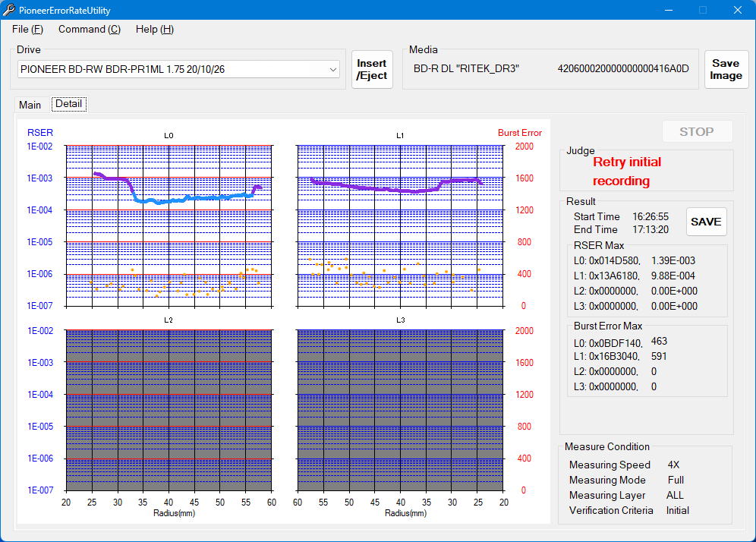
Task: Click the "Retry initial recording" judge message
Action: coord(626,172)
